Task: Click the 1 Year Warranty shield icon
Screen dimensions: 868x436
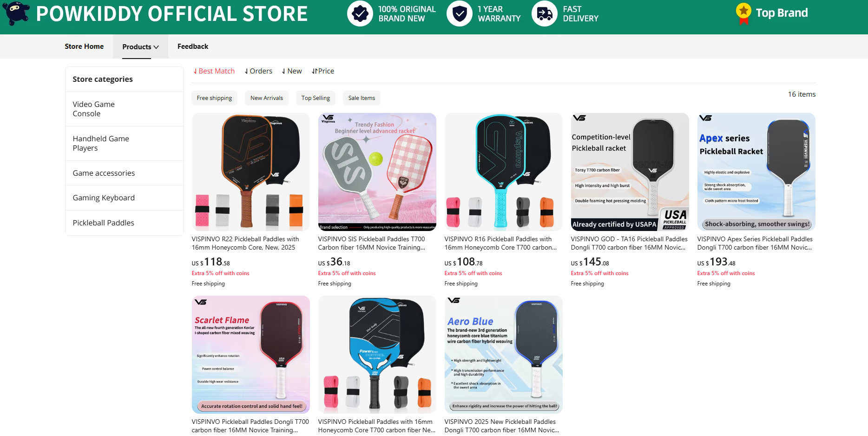Action: coord(459,13)
